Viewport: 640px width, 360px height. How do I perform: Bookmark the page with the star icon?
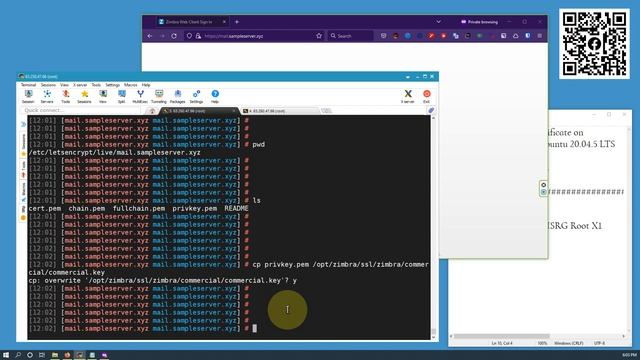point(319,36)
